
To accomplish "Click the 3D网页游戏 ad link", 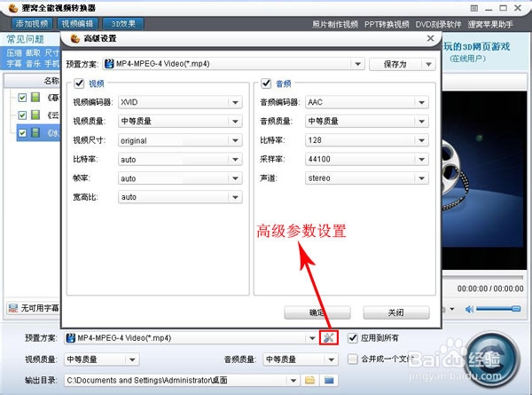I will (477, 46).
